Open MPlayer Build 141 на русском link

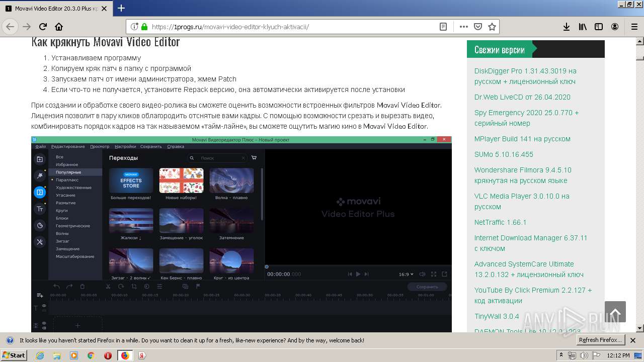[x=522, y=139]
